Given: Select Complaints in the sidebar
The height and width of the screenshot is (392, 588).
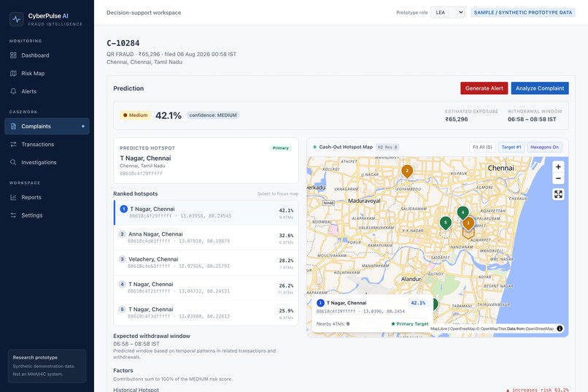Looking at the screenshot, I should (47, 126).
